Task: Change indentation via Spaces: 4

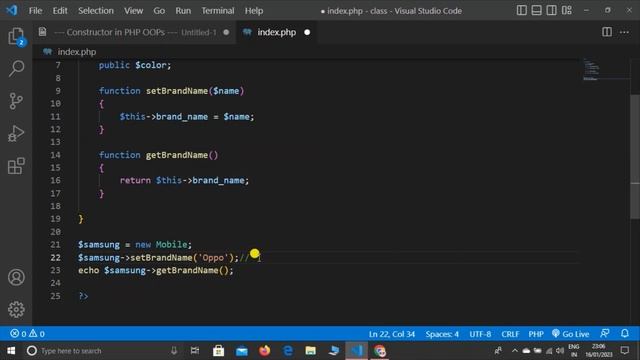Action: coord(442,334)
